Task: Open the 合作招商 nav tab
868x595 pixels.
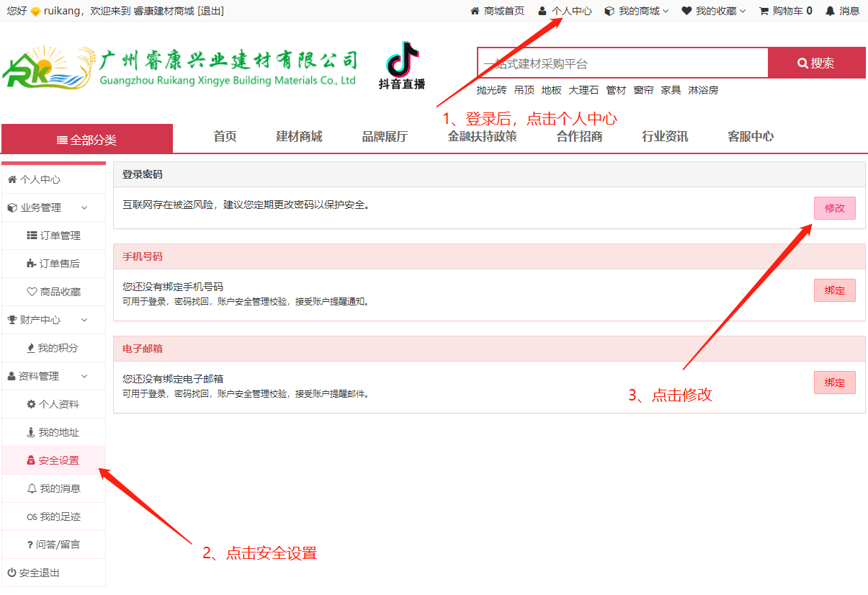Action: click(580, 136)
